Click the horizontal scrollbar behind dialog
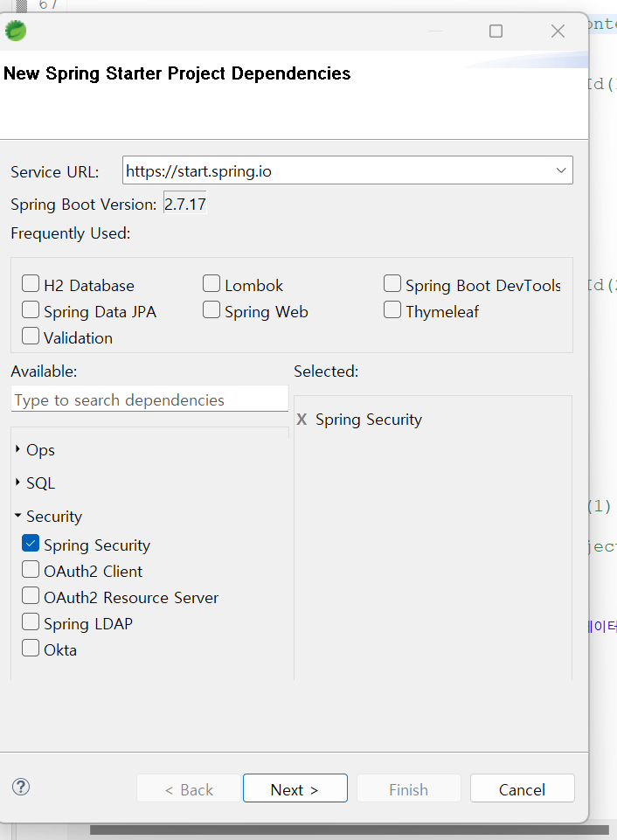This screenshot has width=617, height=840. click(350, 830)
